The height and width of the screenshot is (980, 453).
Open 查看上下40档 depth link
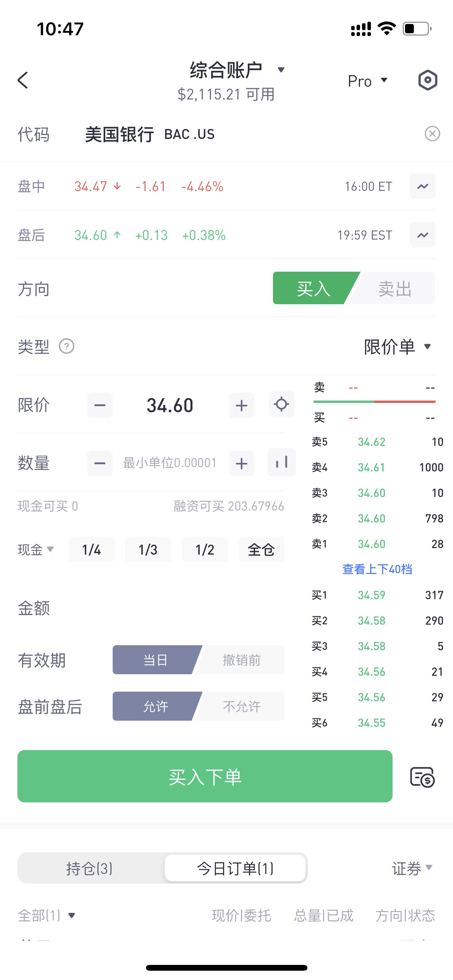pyautogui.click(x=377, y=569)
